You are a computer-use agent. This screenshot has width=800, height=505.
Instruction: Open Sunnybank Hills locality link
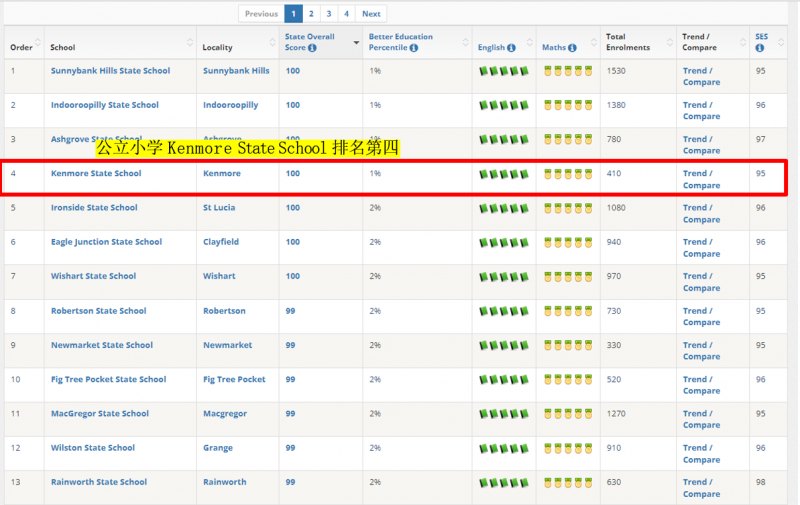click(x=236, y=71)
